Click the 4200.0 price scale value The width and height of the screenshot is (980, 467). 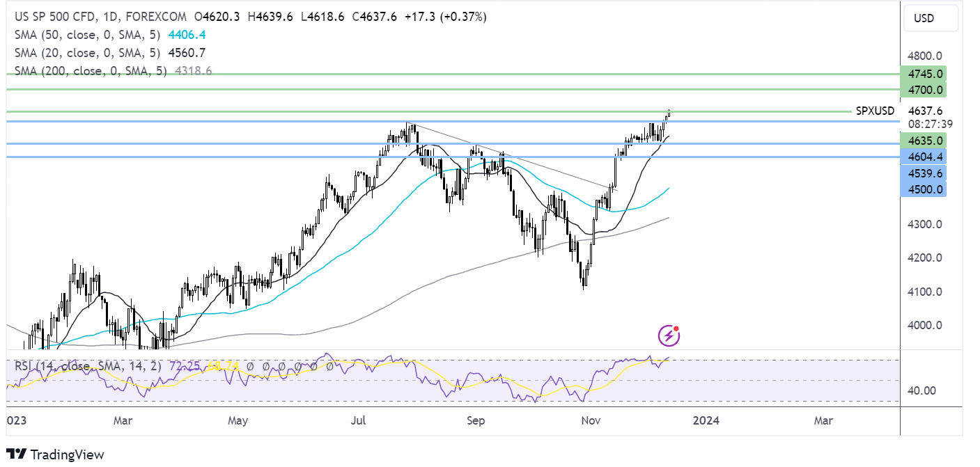click(926, 258)
